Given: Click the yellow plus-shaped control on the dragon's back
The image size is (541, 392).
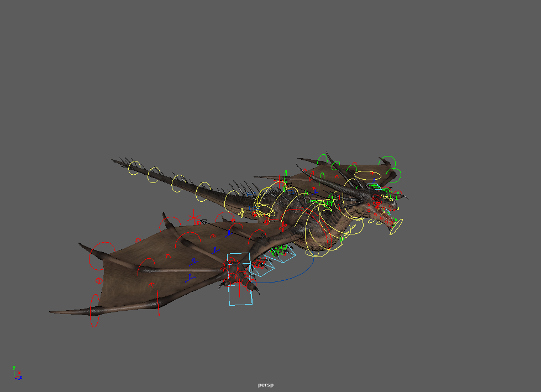Looking at the screenshot, I should [241, 212].
